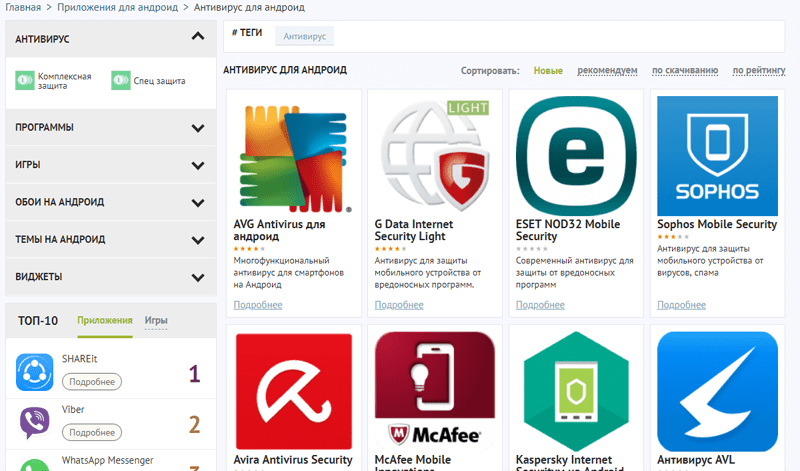Open Подробнее link under AVG Antivirus

pyautogui.click(x=258, y=305)
